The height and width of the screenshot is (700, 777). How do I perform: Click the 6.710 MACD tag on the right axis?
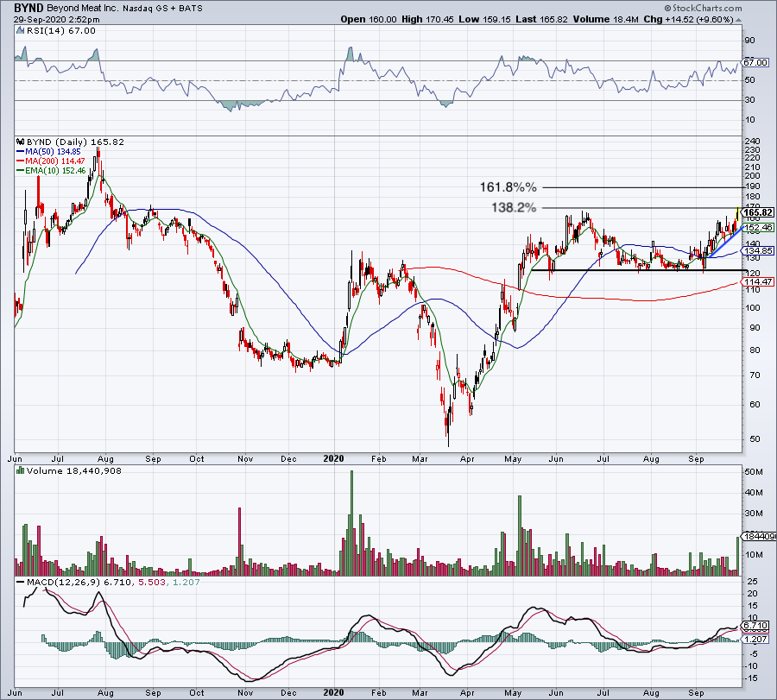click(756, 626)
